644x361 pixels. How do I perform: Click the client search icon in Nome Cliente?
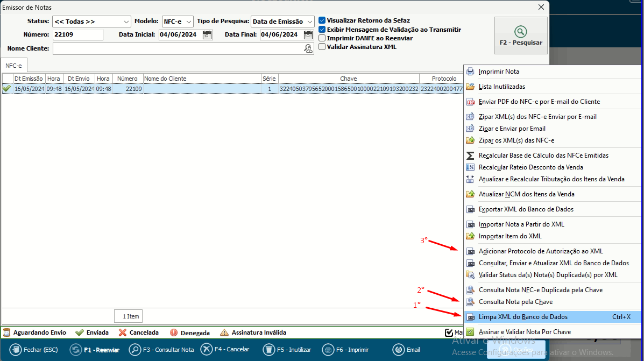point(308,49)
